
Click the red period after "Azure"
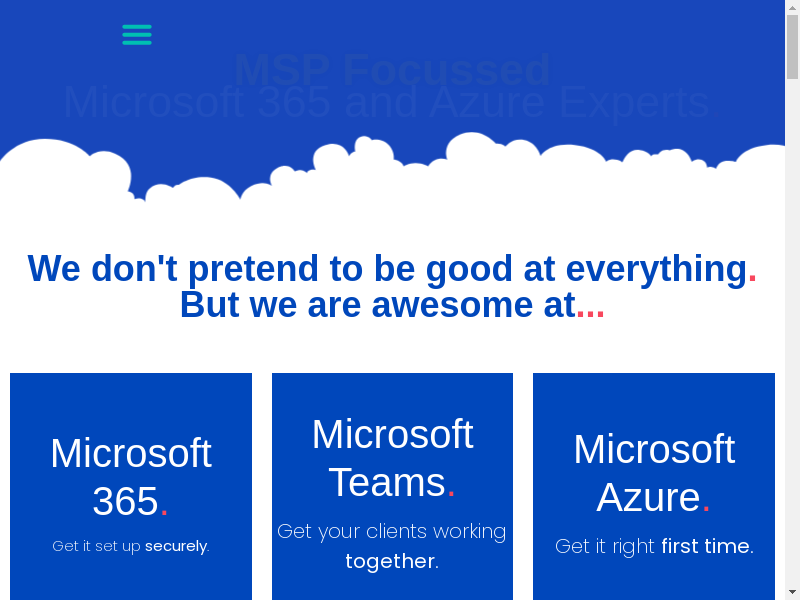(706, 501)
